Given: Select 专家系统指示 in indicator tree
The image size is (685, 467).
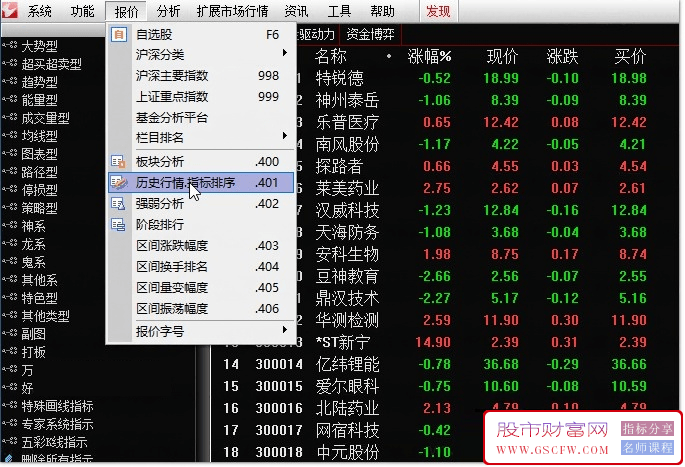Looking at the screenshot, I should point(57,424).
